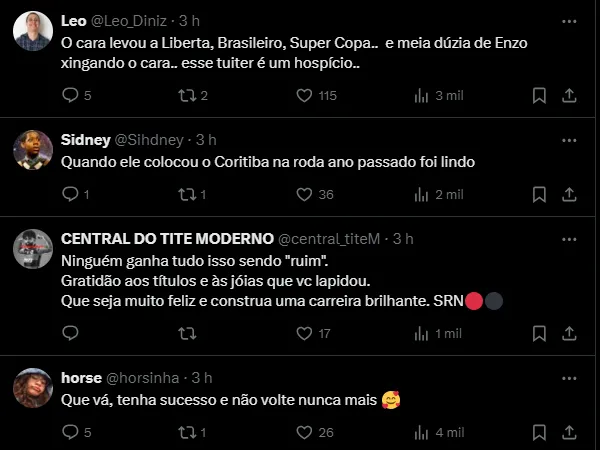Repost Sidney's Coritiba tweet

click(185, 194)
